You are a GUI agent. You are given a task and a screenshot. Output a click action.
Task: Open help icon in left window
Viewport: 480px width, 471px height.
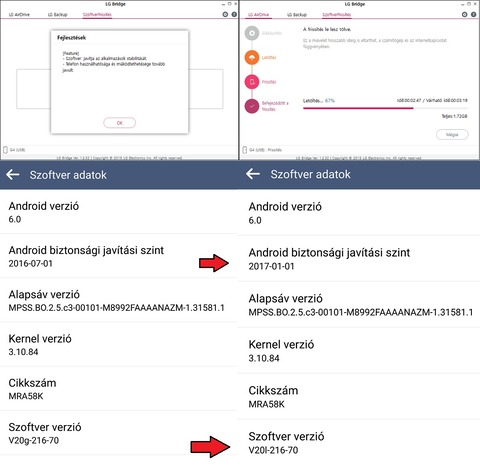pyautogui.click(x=234, y=14)
